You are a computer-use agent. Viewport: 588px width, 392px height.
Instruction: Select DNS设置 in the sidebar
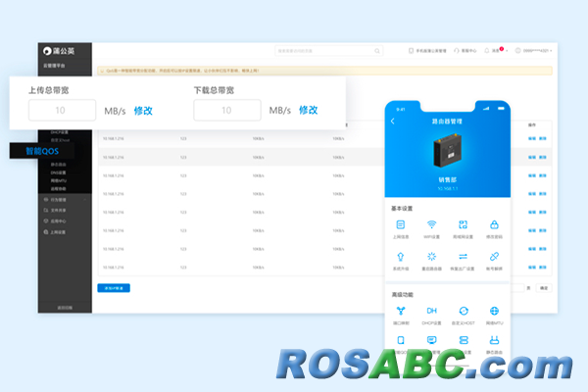click(x=59, y=172)
